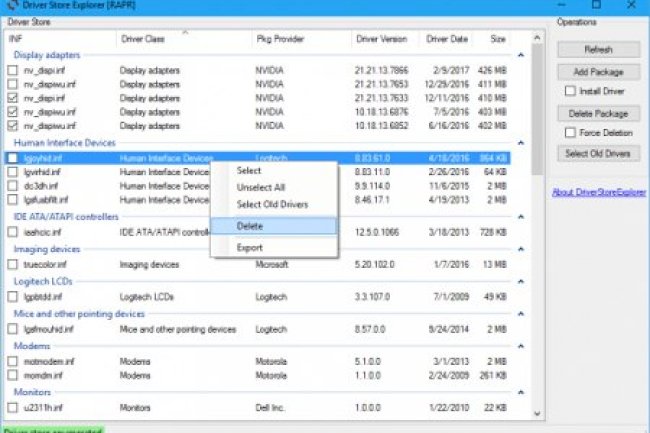
Task: Enable the Install Driver checkbox
Action: pyautogui.click(x=570, y=92)
